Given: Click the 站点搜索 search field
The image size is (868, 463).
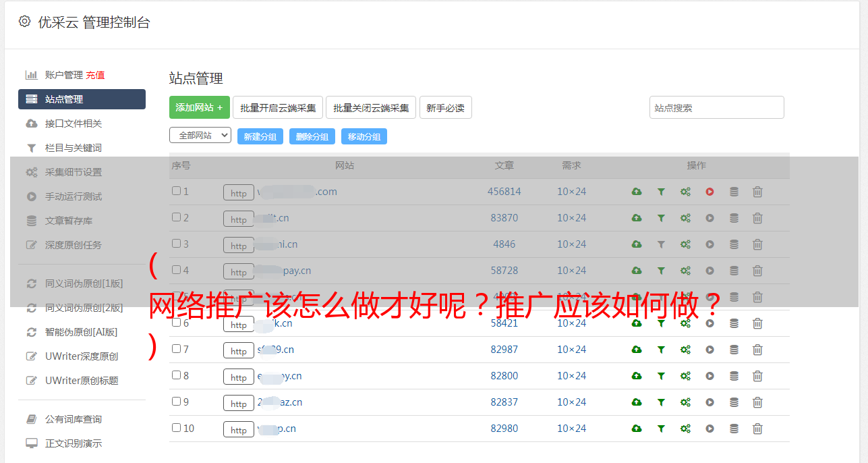Looking at the screenshot, I should [716, 107].
